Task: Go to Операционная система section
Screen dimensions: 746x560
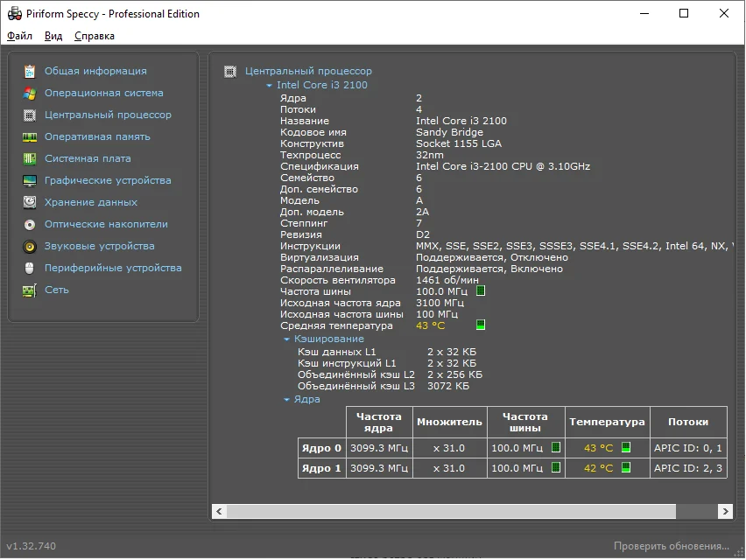Action: pyautogui.click(x=103, y=93)
